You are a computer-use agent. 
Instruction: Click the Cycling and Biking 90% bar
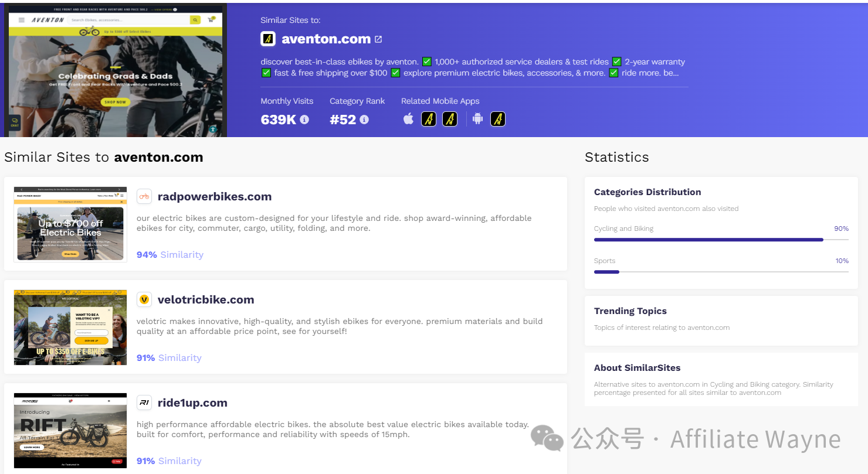pyautogui.click(x=721, y=240)
